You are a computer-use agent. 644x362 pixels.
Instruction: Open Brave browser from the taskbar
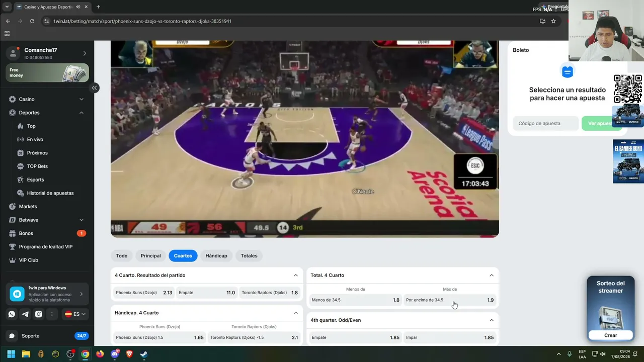tap(129, 354)
